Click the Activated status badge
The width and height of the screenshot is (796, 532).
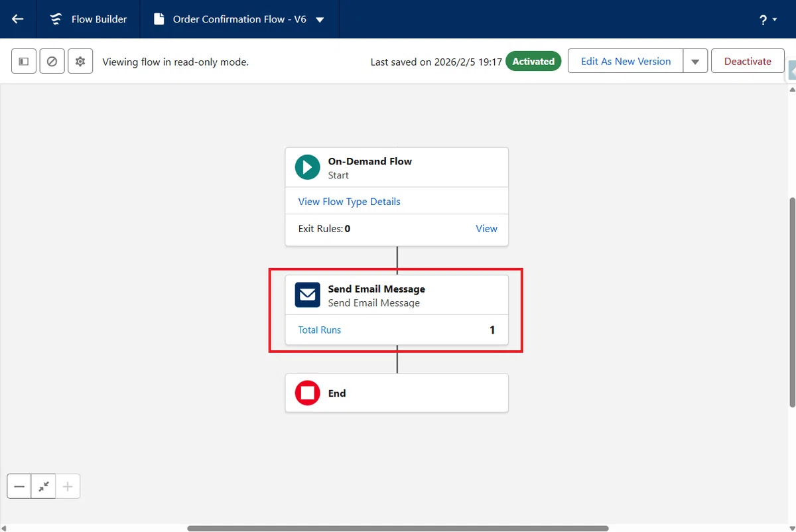pos(533,61)
